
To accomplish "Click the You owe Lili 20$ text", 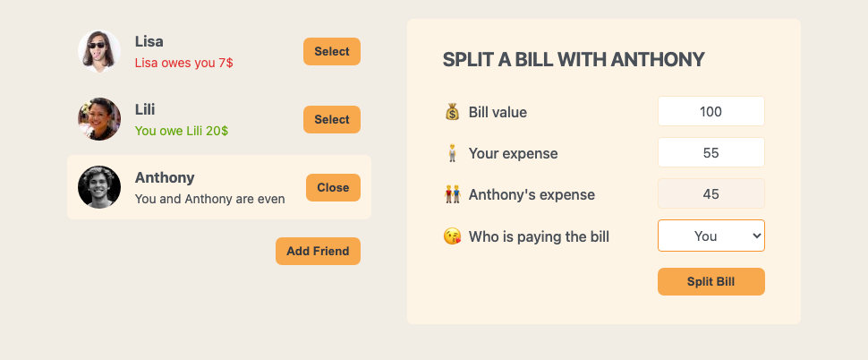I will coord(182,131).
